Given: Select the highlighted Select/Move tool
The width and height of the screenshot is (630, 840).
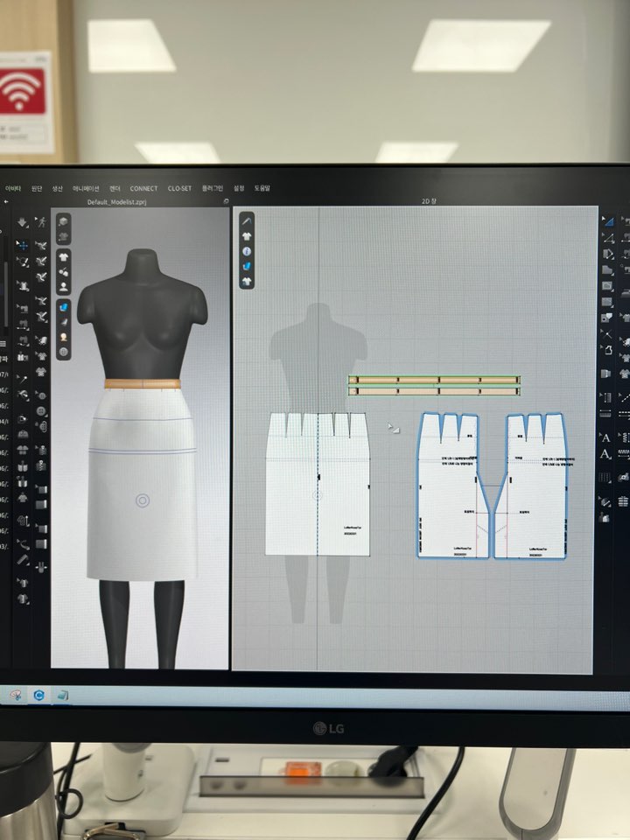Looking at the screenshot, I should coord(23,245).
